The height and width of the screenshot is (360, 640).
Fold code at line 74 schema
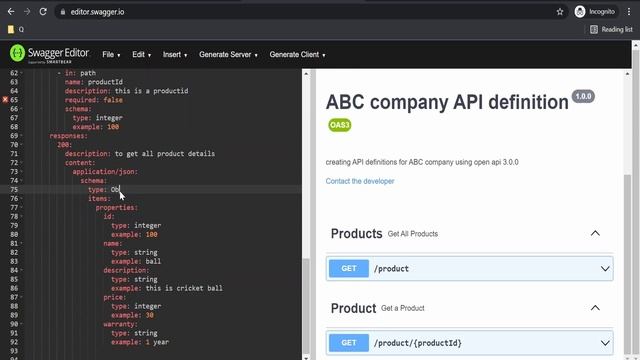[21, 180]
